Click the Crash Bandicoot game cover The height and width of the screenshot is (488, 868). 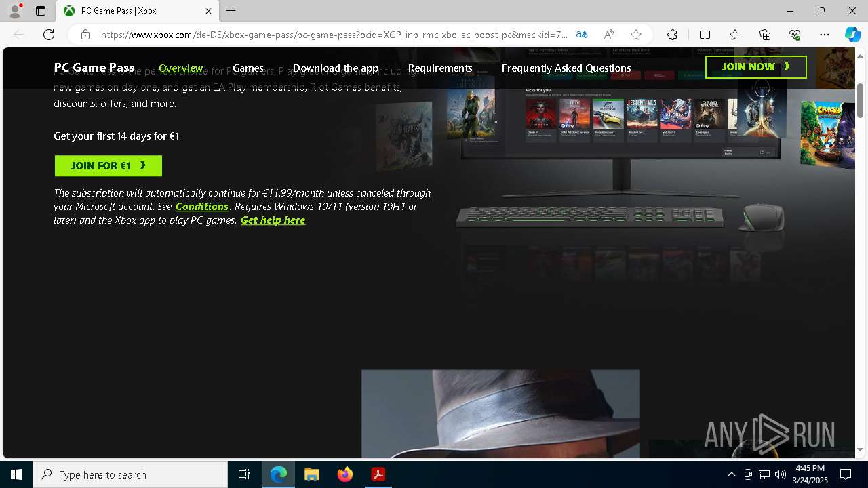coord(827,134)
